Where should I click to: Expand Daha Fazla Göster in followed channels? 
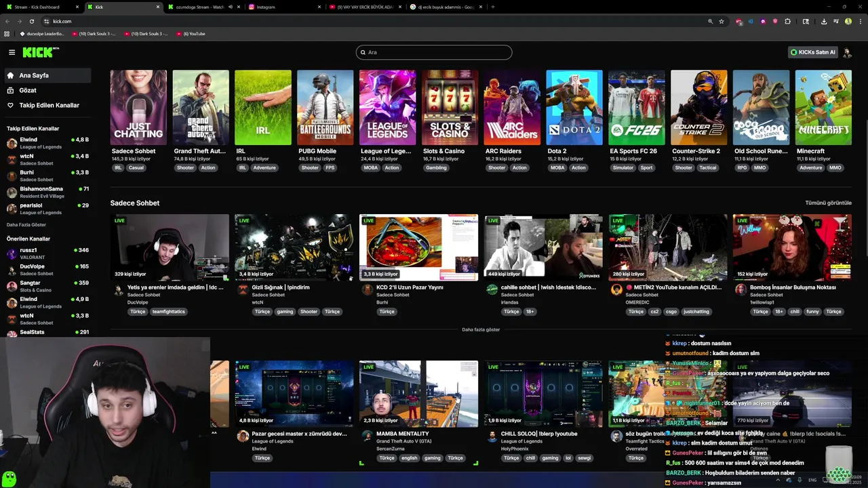(x=26, y=224)
